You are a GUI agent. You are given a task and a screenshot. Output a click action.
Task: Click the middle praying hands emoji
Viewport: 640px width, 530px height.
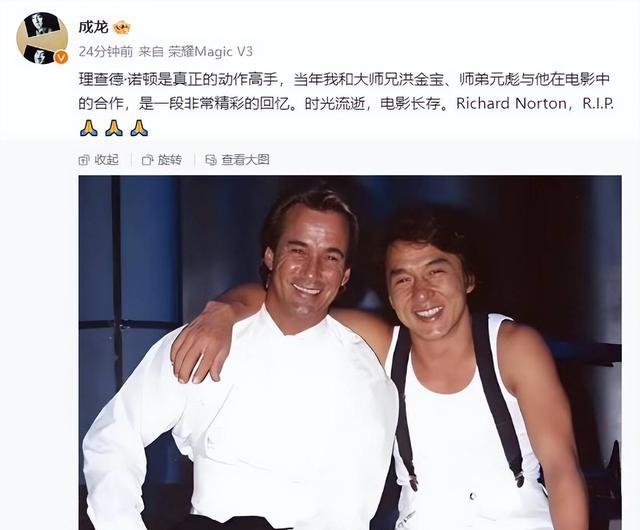(x=114, y=128)
